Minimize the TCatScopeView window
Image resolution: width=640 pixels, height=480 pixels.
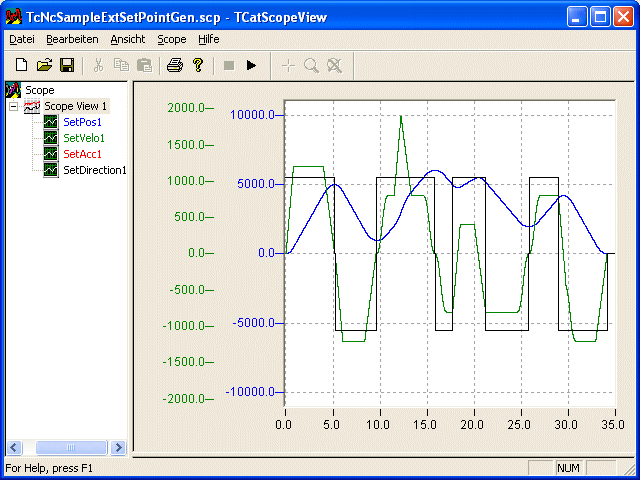[577, 17]
